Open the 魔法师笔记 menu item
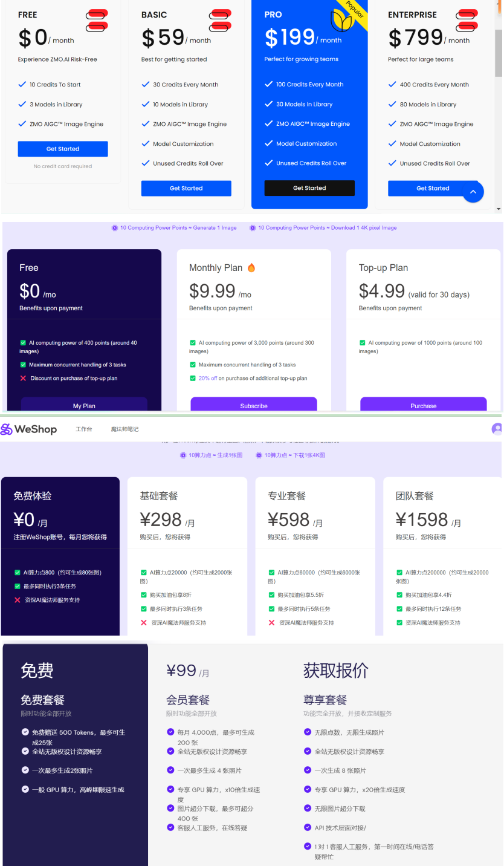The image size is (504, 866). 124,429
